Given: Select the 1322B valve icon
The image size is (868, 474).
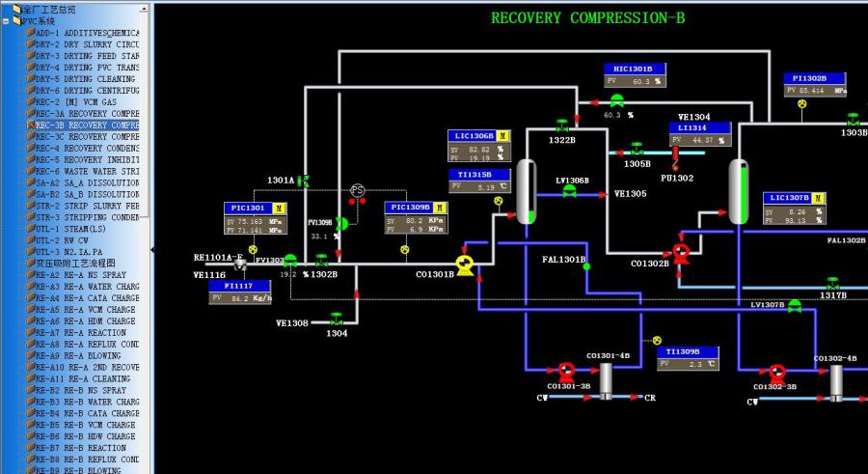Looking at the screenshot, I should tap(562, 126).
